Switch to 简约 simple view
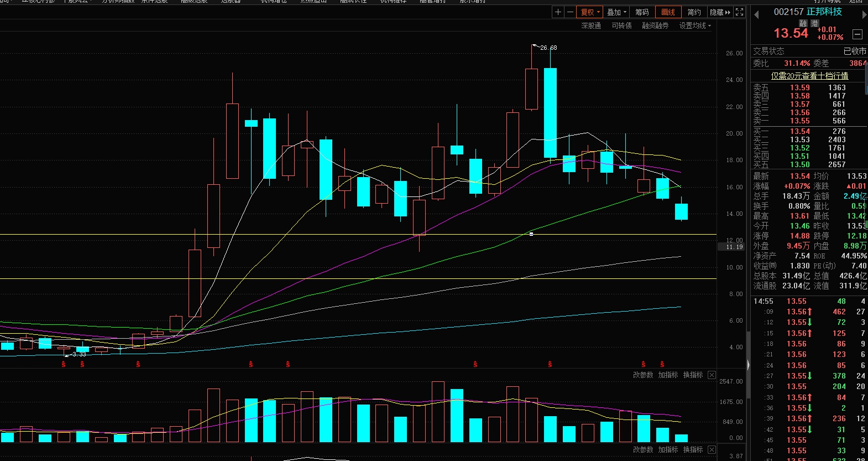 click(x=694, y=12)
